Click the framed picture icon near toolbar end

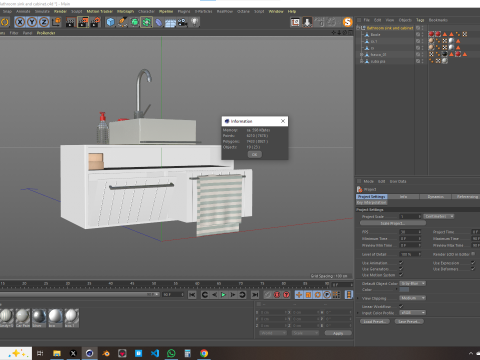pos(295,22)
